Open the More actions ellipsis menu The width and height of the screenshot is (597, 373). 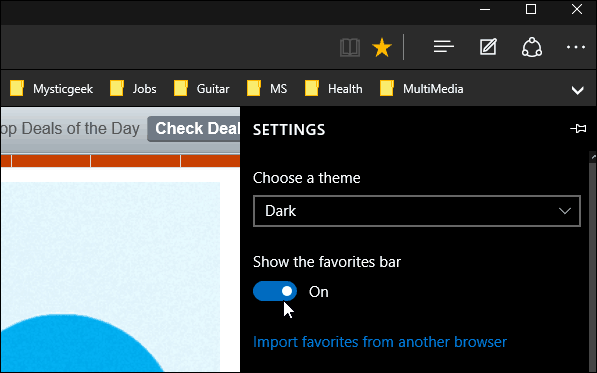pyautogui.click(x=576, y=47)
